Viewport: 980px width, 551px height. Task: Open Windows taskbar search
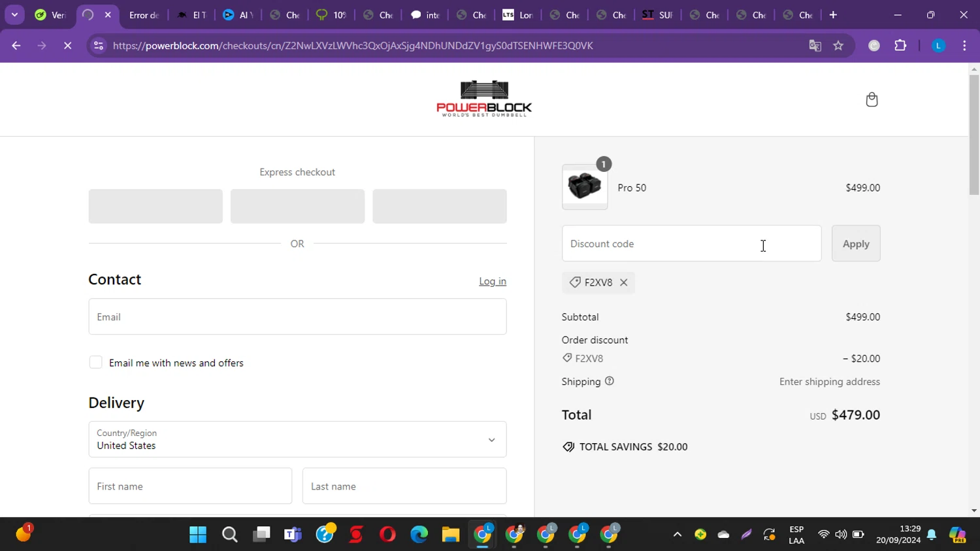point(229,535)
